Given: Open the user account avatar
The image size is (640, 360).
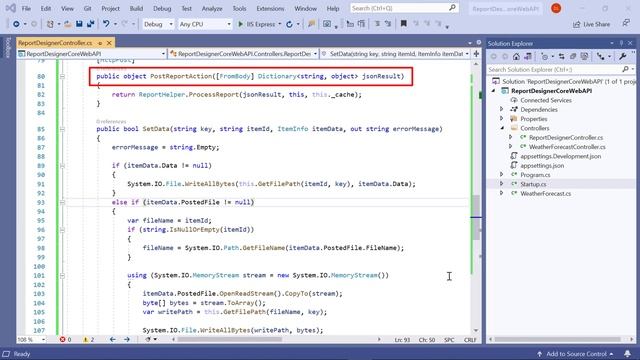Looking at the screenshot, I should pos(556,8).
